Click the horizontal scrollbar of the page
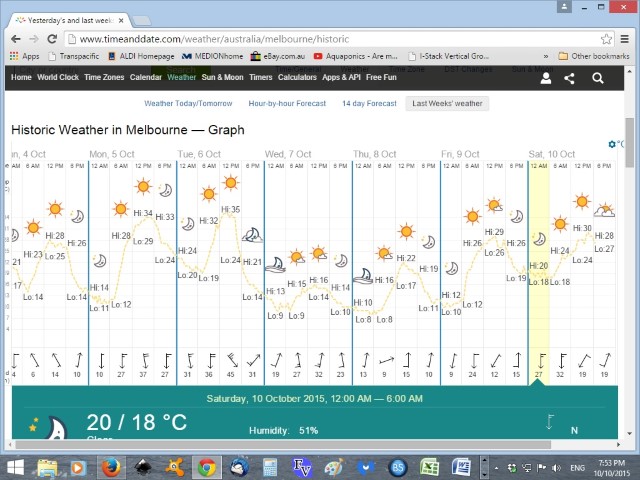The height and width of the screenshot is (480, 640). click(283, 444)
